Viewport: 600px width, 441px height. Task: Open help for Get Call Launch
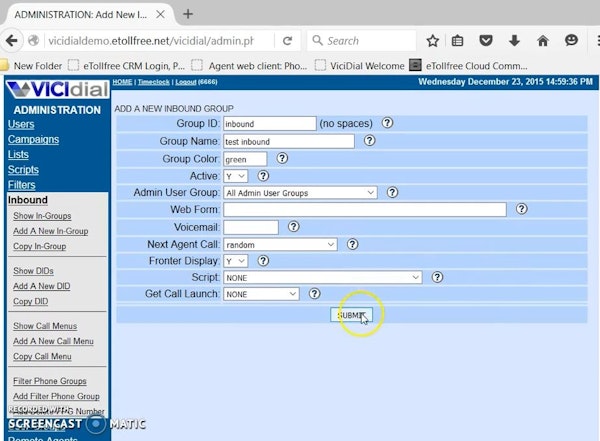[315, 294]
